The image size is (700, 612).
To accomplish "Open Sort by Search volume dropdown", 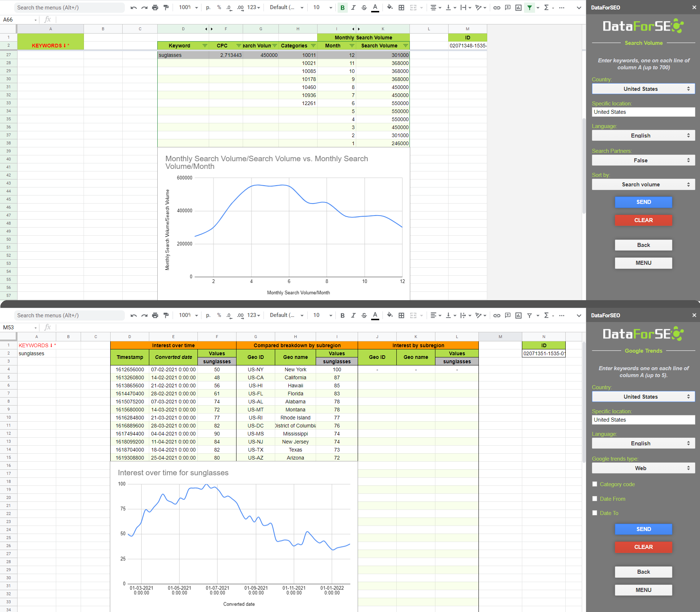I will pos(643,185).
